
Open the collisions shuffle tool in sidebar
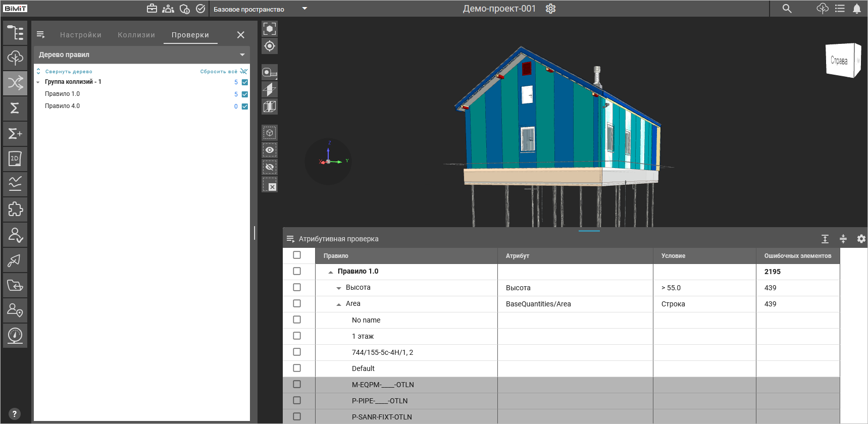click(x=15, y=83)
